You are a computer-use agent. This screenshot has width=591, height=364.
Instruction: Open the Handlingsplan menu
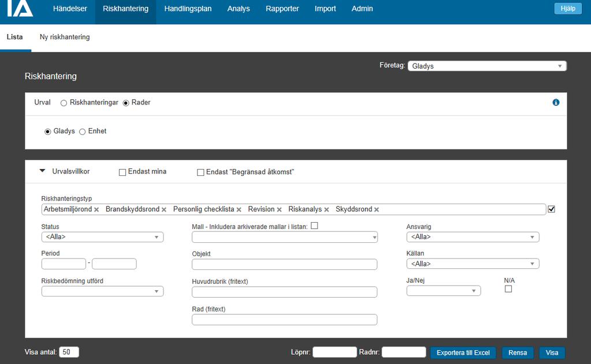pos(188,9)
